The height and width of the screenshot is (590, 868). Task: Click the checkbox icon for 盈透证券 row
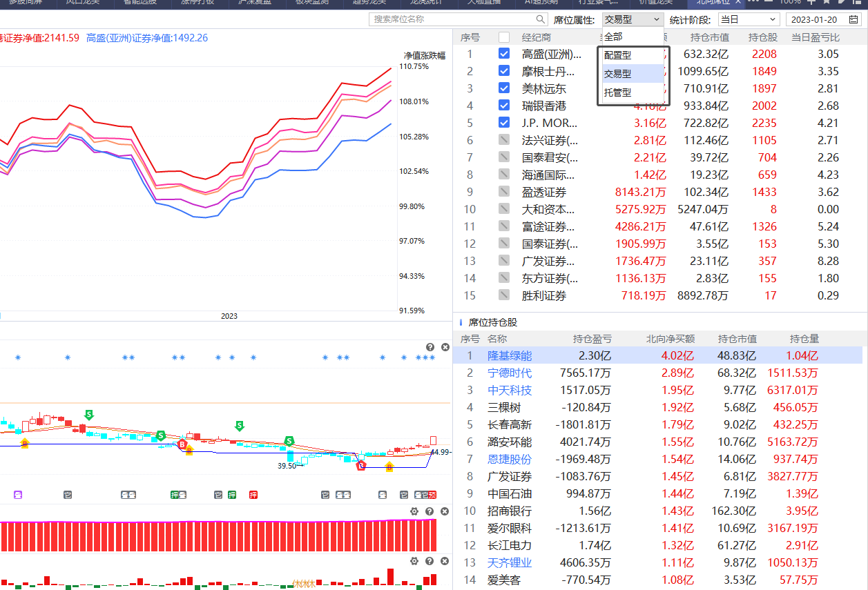click(x=504, y=192)
